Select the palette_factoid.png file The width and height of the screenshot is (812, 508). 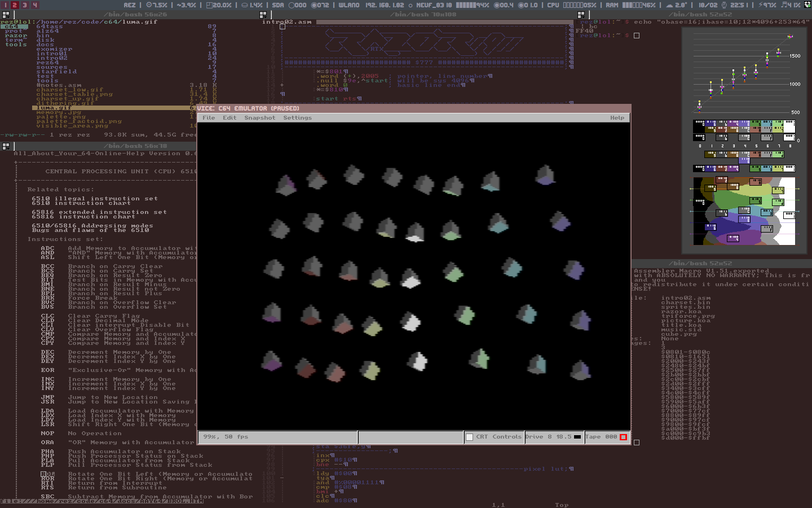point(79,121)
